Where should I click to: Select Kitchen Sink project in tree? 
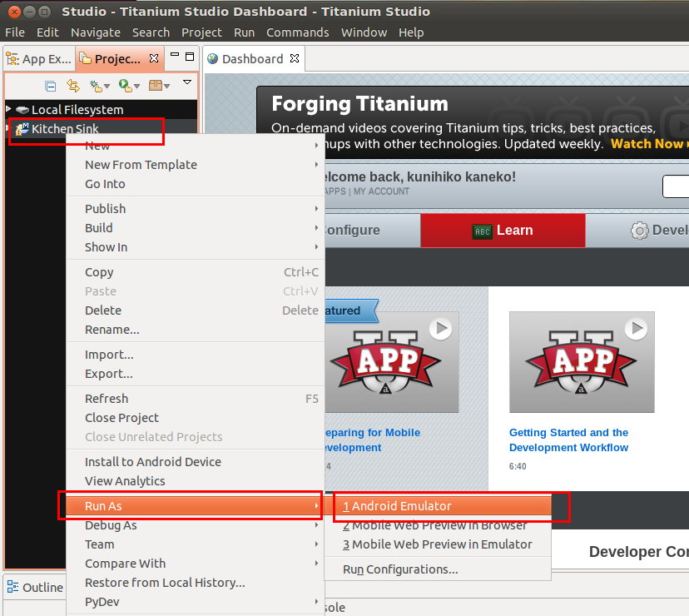click(x=65, y=129)
